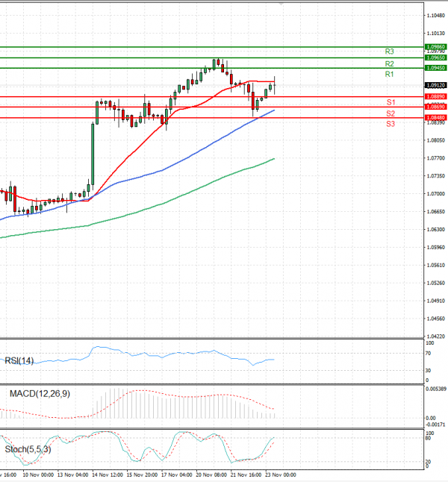Click the 20 level on Stoch scale

(428, 462)
